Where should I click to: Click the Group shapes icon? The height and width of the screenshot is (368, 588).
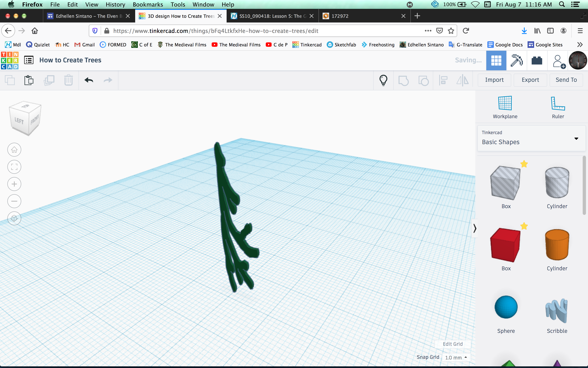click(x=403, y=80)
